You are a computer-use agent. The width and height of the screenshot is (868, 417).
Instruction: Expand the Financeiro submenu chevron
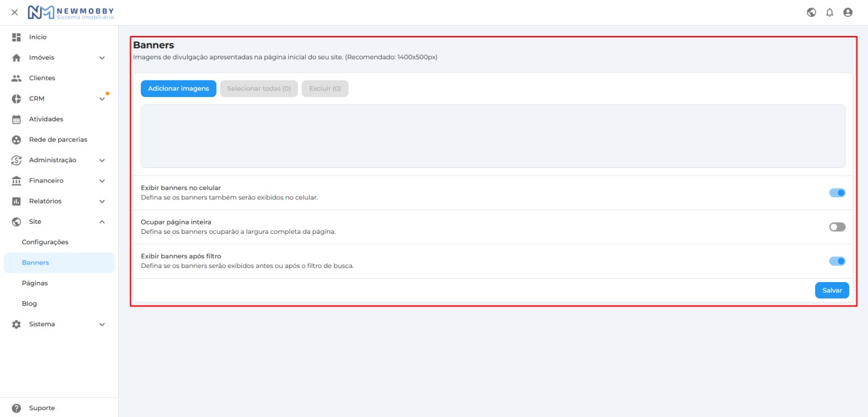point(102,181)
